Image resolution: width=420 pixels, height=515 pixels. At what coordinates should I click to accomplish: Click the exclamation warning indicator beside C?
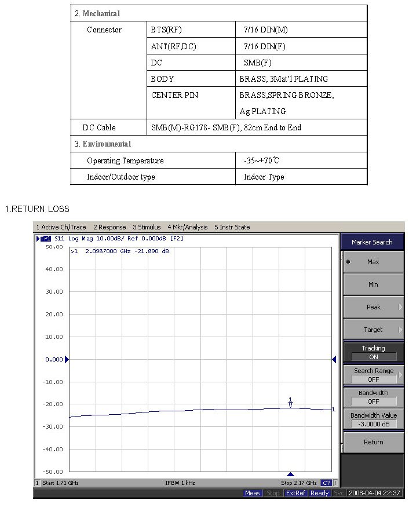tap(335, 483)
